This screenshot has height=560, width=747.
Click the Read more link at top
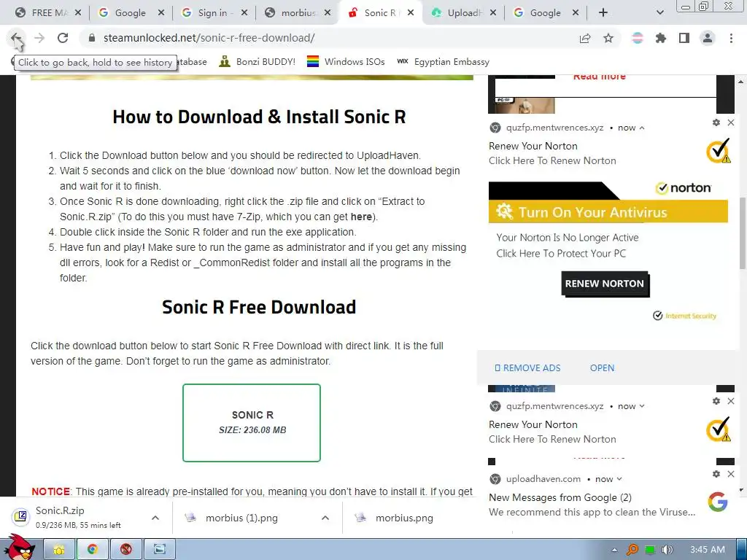tap(600, 77)
